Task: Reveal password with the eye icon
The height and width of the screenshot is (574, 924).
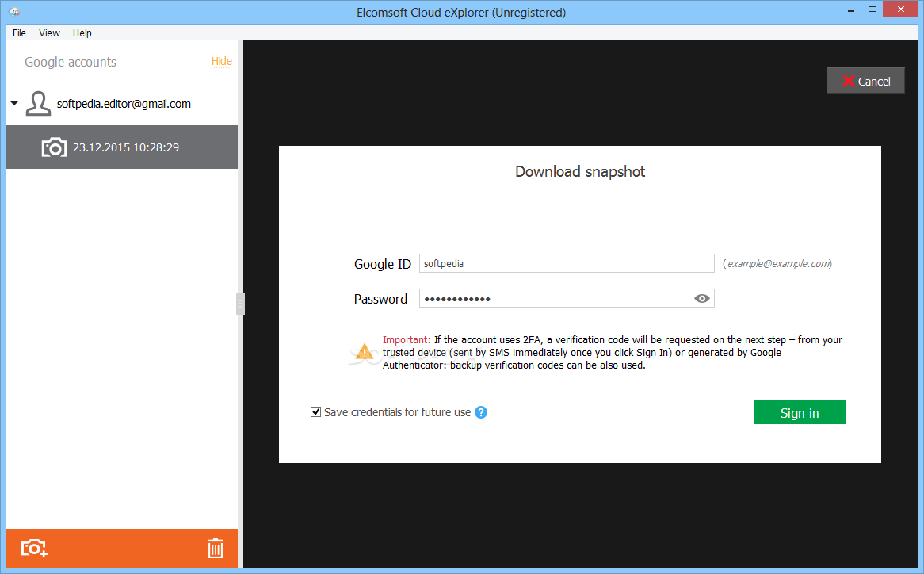Action: (x=701, y=299)
